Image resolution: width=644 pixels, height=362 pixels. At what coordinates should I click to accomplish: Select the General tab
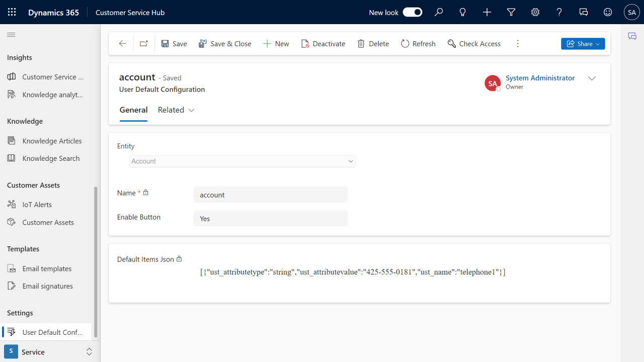click(133, 110)
